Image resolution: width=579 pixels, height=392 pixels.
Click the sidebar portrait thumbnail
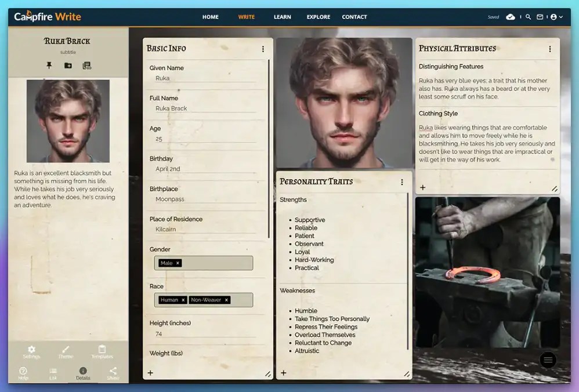(x=68, y=121)
